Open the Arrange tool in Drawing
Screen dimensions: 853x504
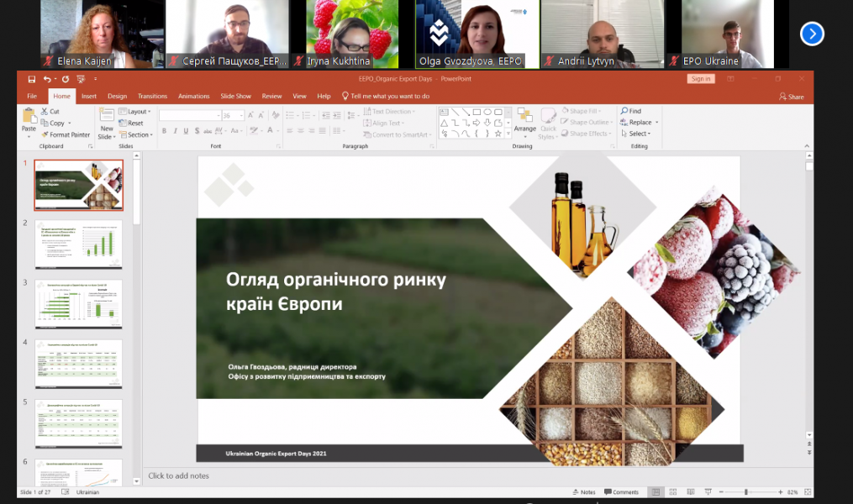coord(524,121)
